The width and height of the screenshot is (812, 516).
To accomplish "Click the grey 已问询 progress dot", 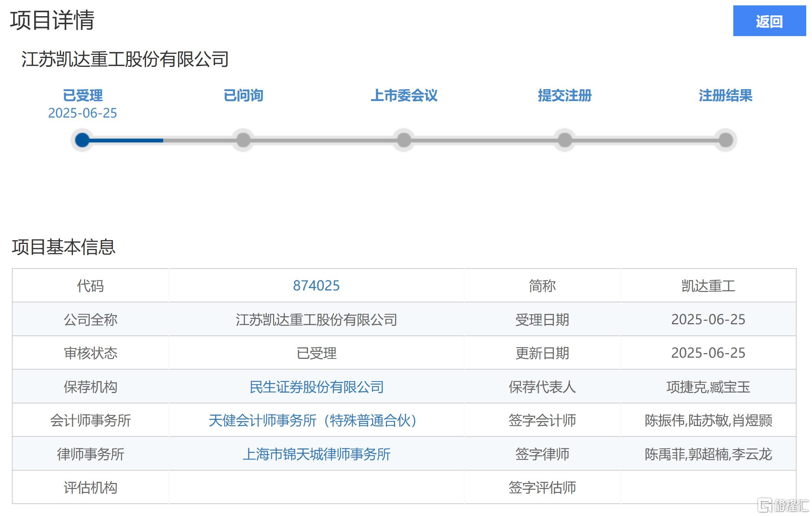I will tap(243, 140).
